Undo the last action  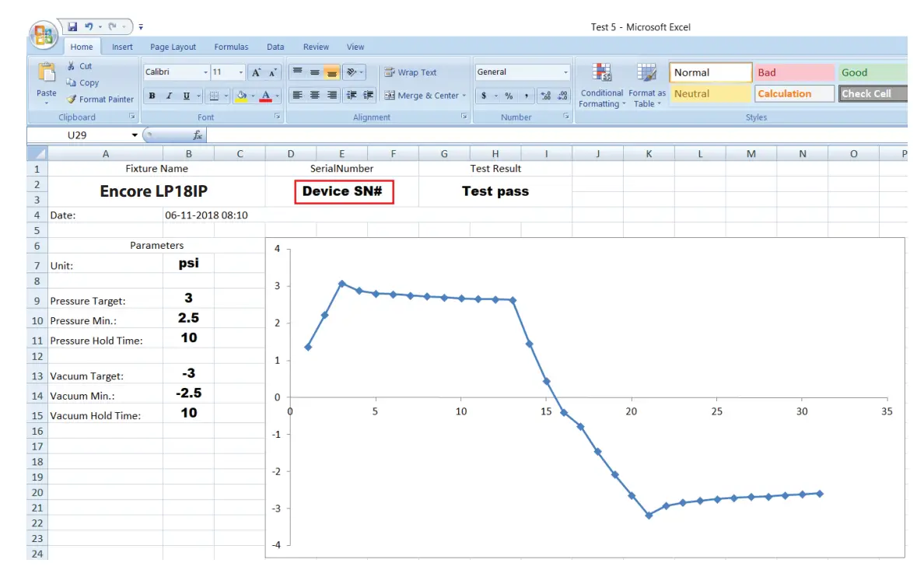[89, 26]
